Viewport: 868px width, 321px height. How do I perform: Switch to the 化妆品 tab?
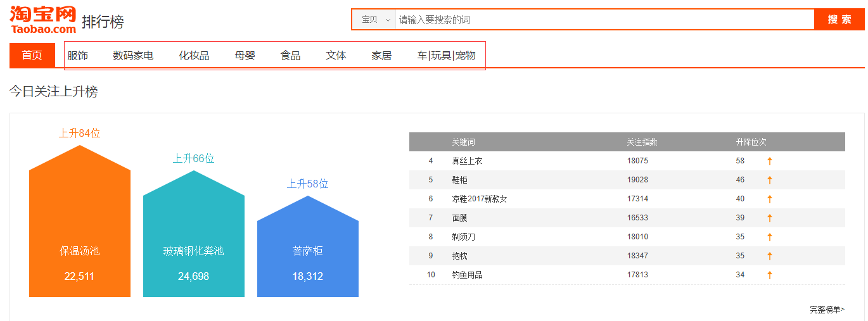(x=194, y=56)
